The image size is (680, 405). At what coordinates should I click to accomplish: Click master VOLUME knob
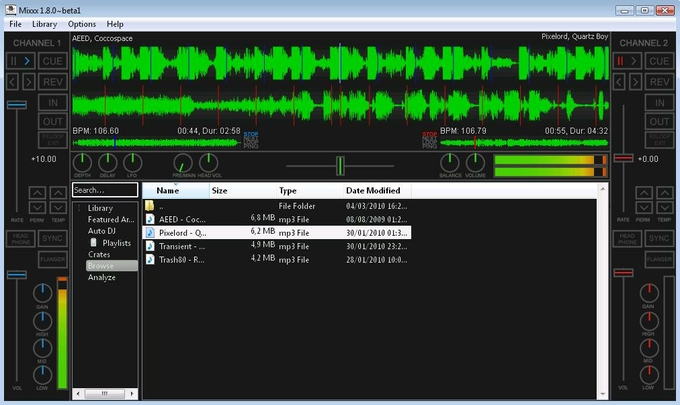tap(475, 163)
